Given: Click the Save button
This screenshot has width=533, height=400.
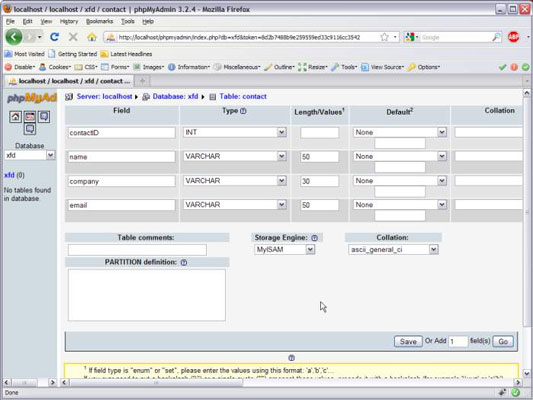Looking at the screenshot, I should pos(408,342).
